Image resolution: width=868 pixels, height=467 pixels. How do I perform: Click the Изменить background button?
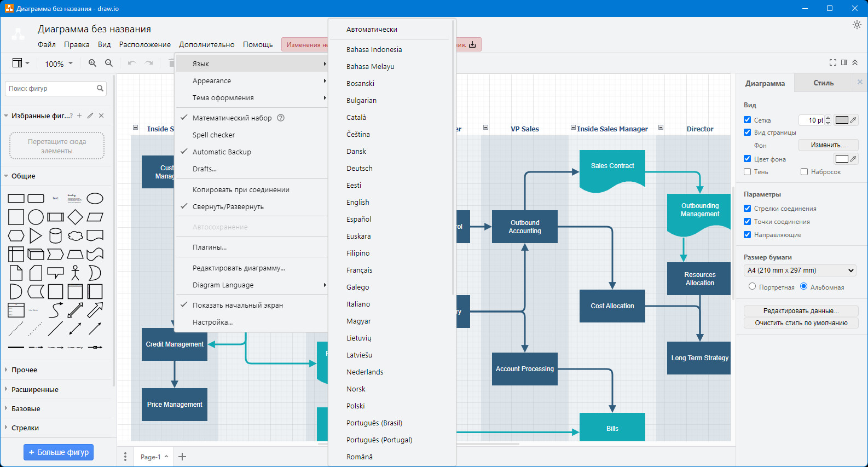tap(828, 145)
